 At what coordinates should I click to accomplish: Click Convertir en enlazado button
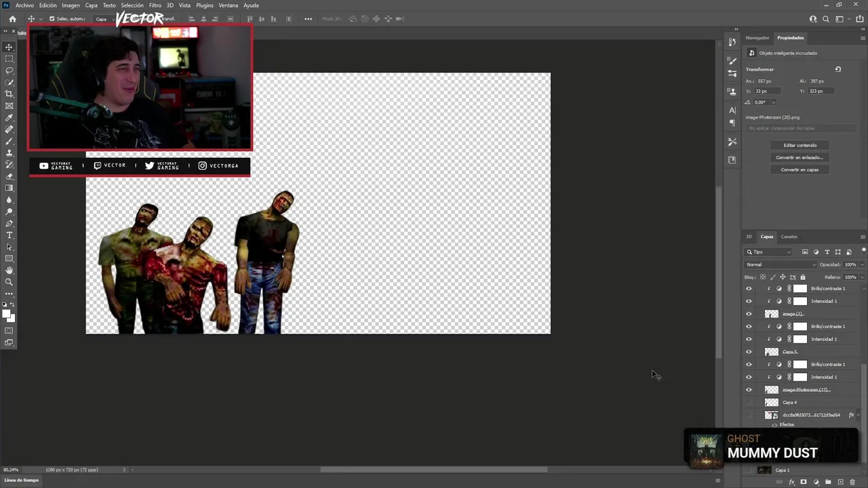[x=800, y=157]
